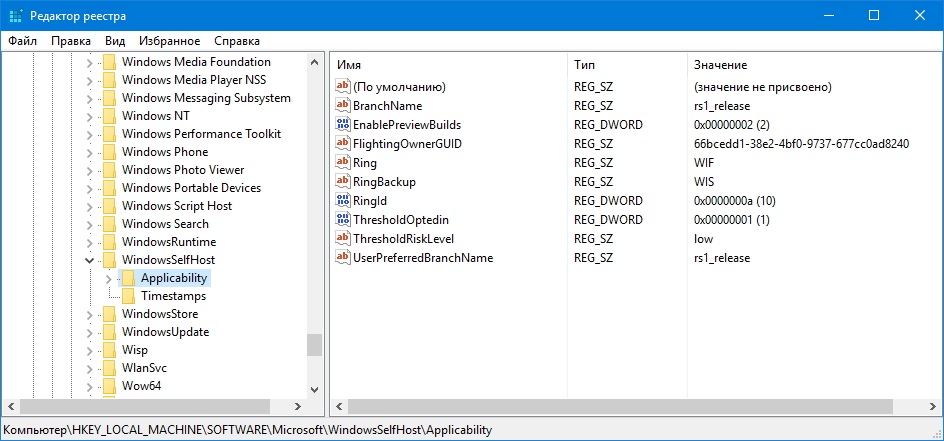Click the string icon next to Ring
944x441 pixels.
tap(343, 162)
